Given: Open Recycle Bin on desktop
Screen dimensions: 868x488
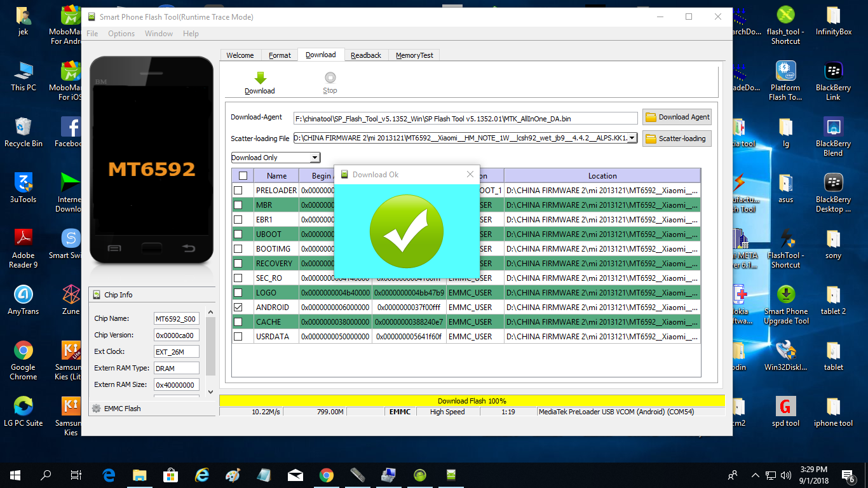Looking at the screenshot, I should 24,132.
